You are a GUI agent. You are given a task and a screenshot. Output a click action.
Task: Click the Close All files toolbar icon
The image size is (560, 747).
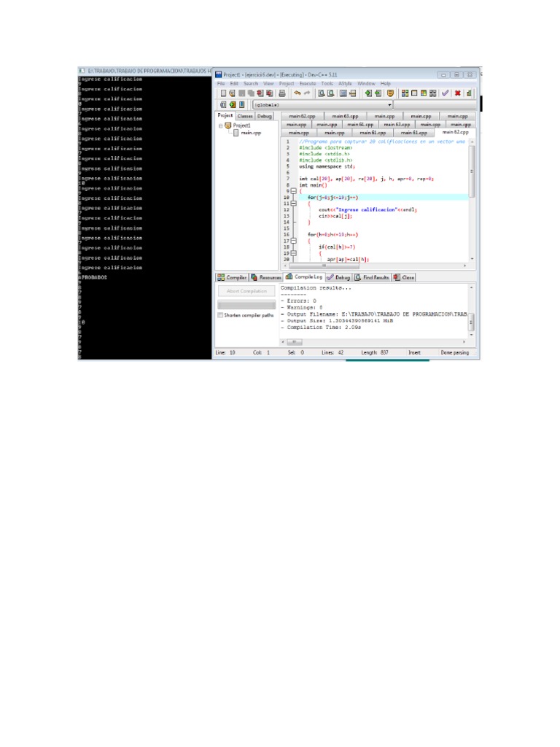[x=269, y=93]
